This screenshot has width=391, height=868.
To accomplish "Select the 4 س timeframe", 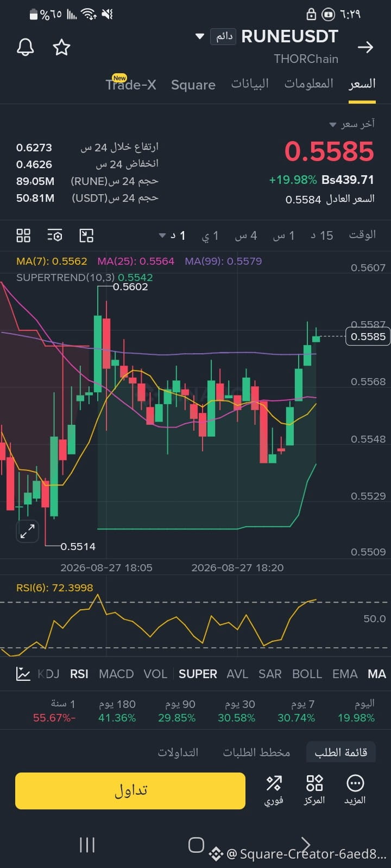I will click(x=246, y=236).
